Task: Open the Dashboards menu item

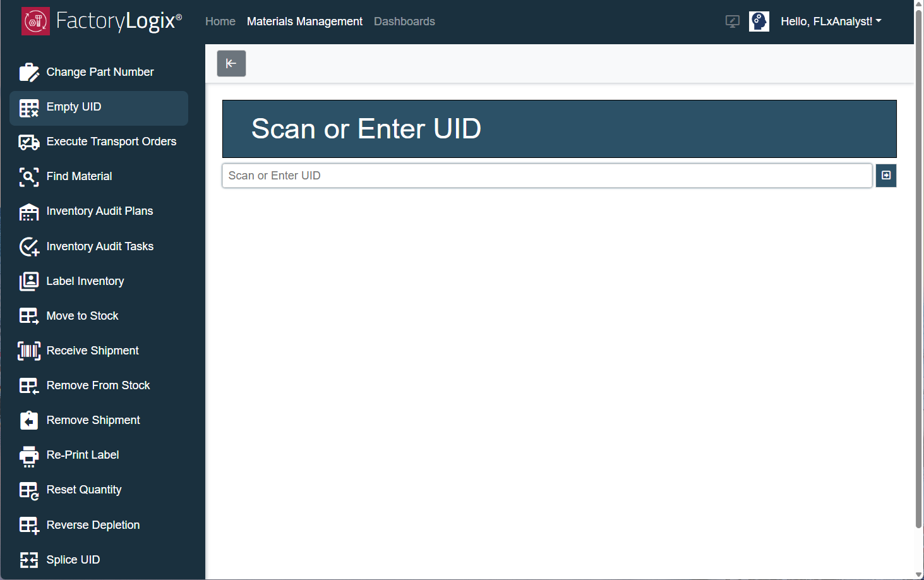Action: click(x=404, y=21)
